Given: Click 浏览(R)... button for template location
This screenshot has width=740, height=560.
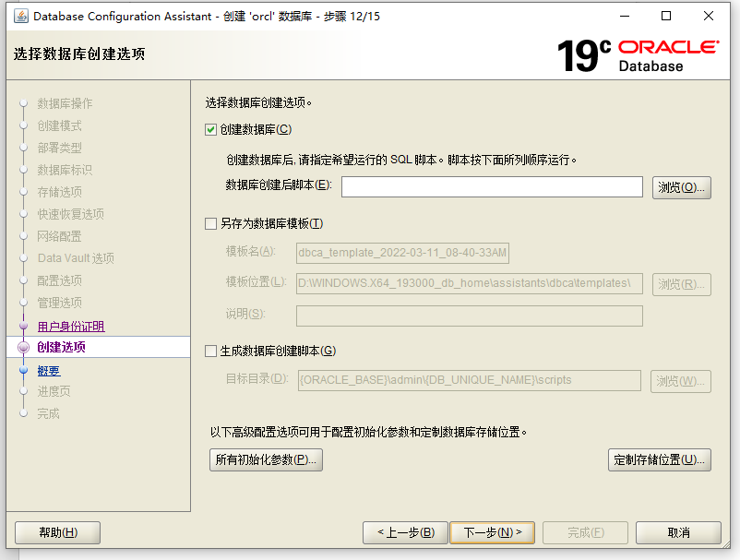Looking at the screenshot, I should coord(682,284).
